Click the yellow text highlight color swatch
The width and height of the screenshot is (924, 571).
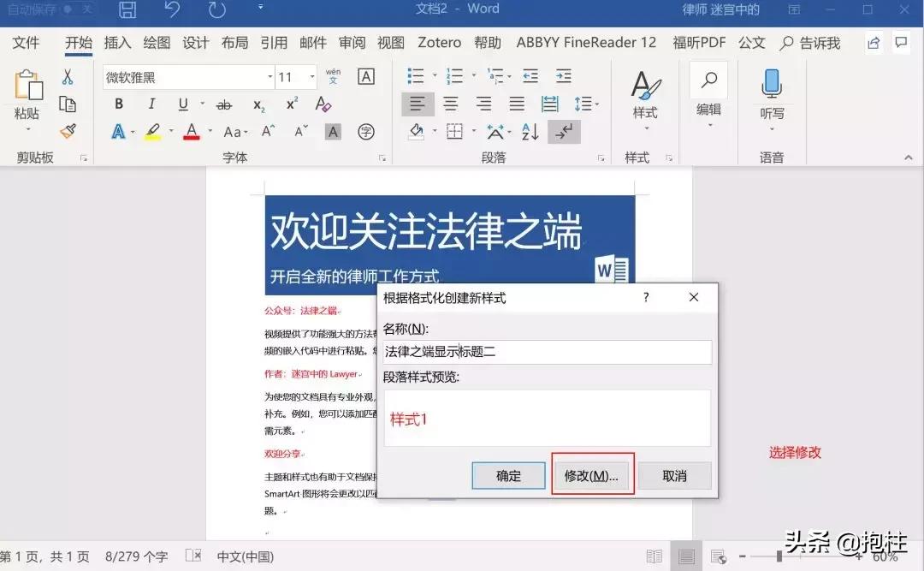[x=153, y=133]
